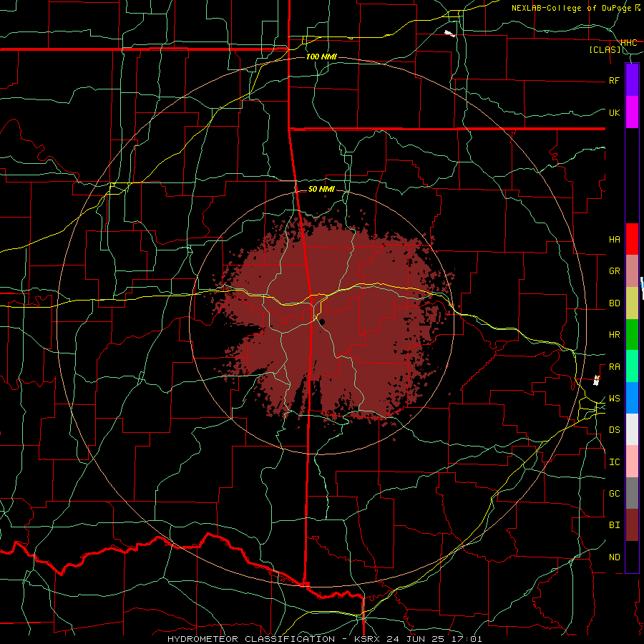The image size is (644, 644).
Task: Click the DS white legend swatch
Action: click(632, 429)
